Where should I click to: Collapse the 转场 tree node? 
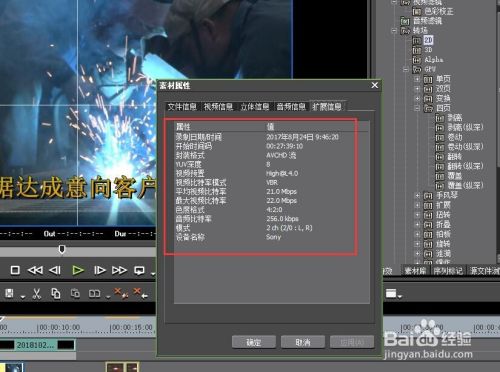pos(395,31)
